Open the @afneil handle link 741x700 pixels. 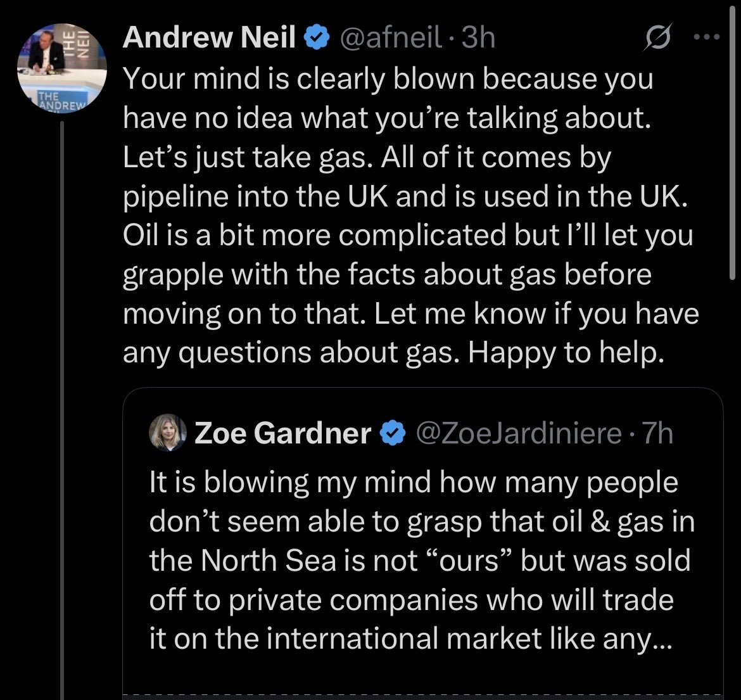[390, 37]
